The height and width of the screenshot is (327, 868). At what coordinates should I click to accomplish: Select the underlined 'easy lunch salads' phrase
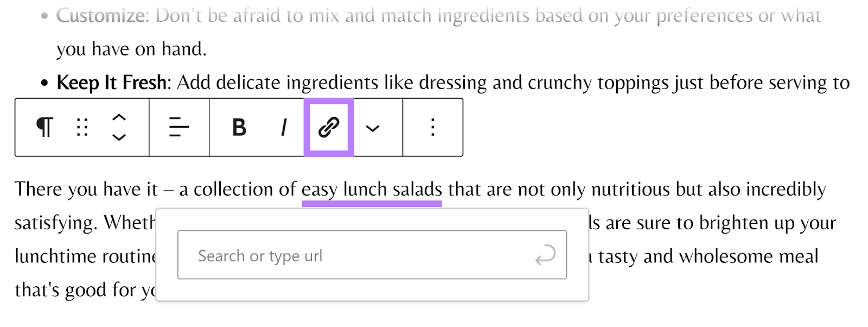pos(372,190)
